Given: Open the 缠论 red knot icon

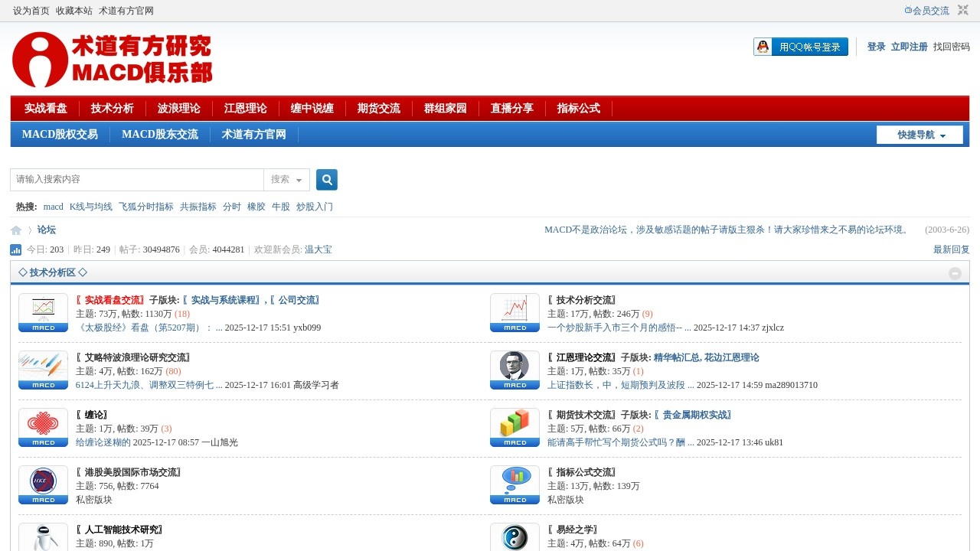Looking at the screenshot, I should (x=43, y=427).
